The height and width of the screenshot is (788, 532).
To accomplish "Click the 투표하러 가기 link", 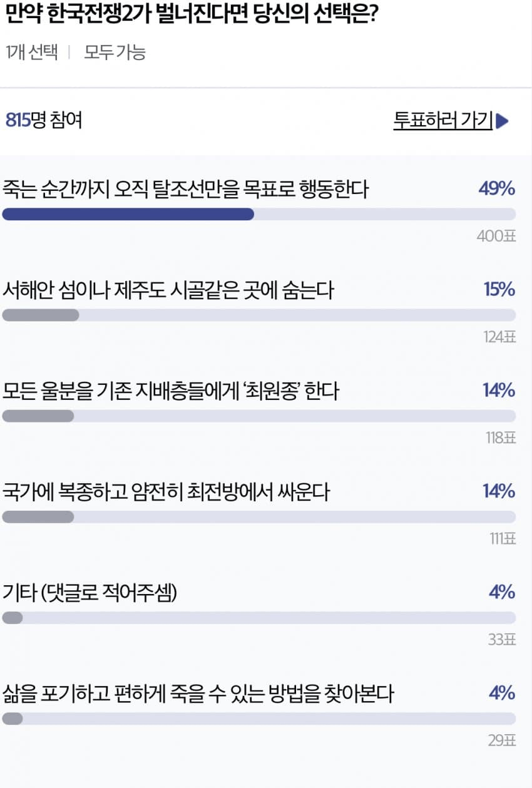I will click(x=443, y=120).
